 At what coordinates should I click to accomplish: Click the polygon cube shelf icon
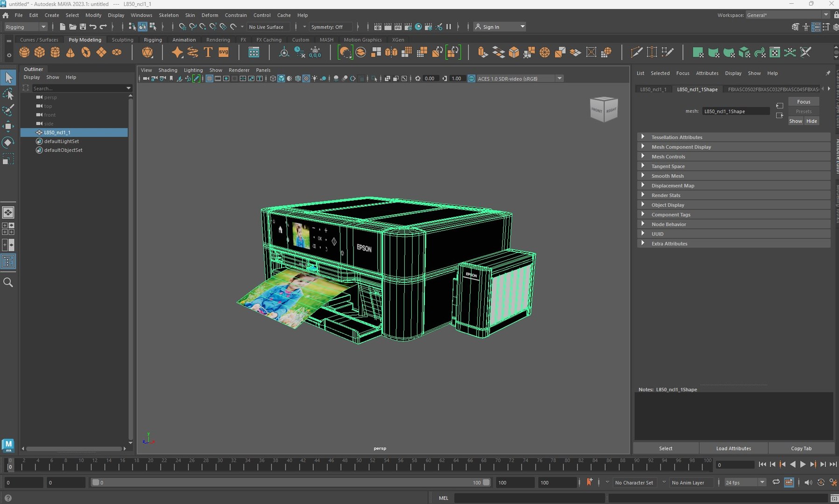tap(40, 52)
